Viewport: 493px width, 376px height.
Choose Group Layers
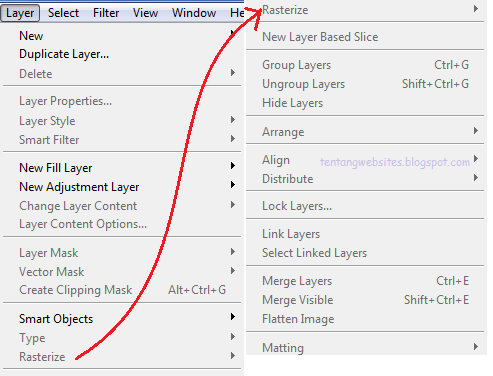pyautogui.click(x=365, y=65)
